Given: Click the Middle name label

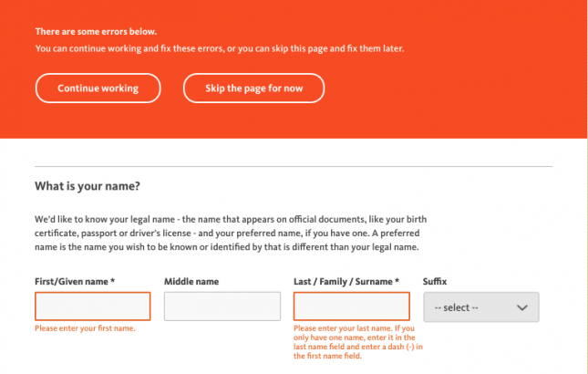Looking at the screenshot, I should pyautogui.click(x=191, y=282).
